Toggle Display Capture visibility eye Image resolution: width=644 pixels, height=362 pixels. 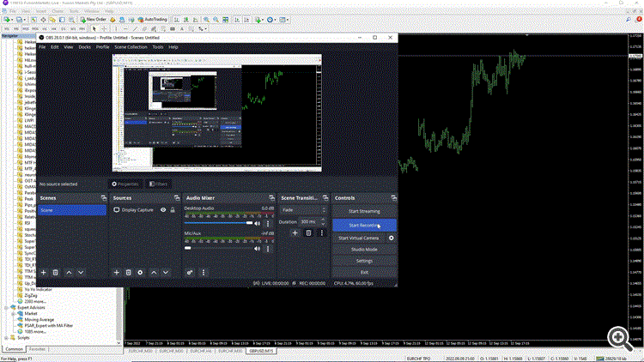click(163, 210)
